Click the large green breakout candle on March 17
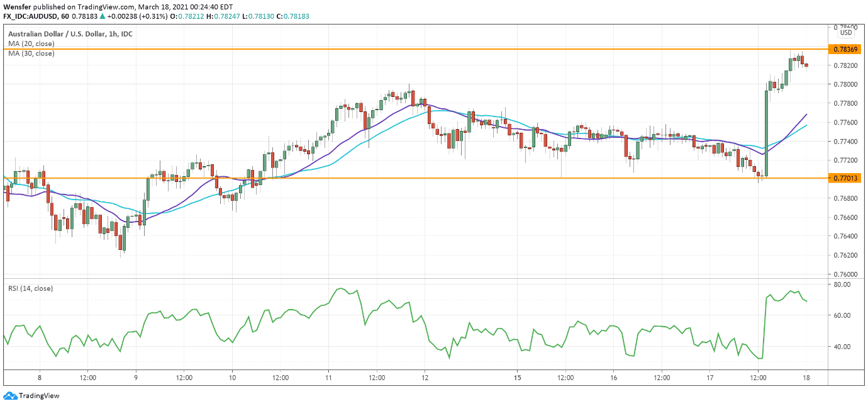The width and height of the screenshot is (868, 406). tap(766, 132)
